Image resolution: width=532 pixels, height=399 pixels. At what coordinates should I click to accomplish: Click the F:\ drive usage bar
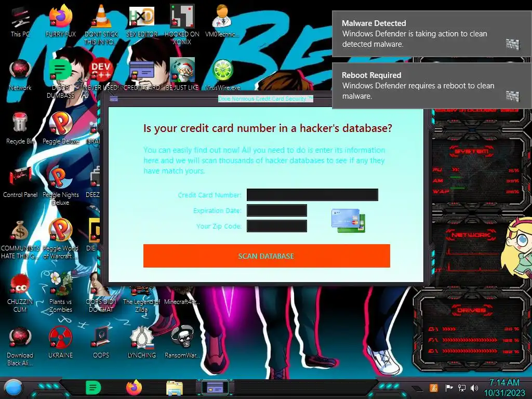point(474,340)
